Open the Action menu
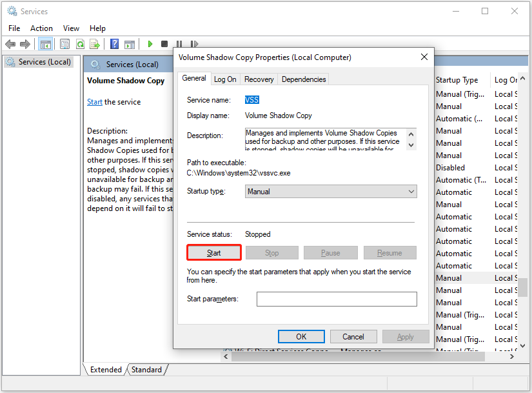 41,28
